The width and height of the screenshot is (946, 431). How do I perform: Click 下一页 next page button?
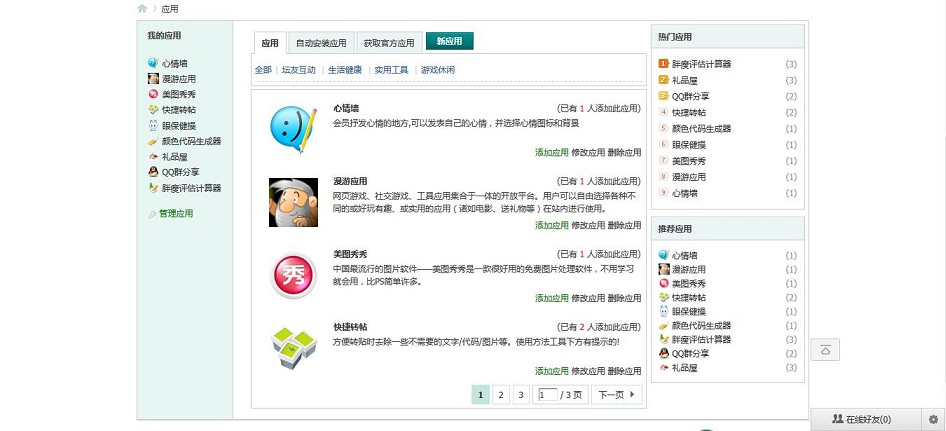pos(617,395)
